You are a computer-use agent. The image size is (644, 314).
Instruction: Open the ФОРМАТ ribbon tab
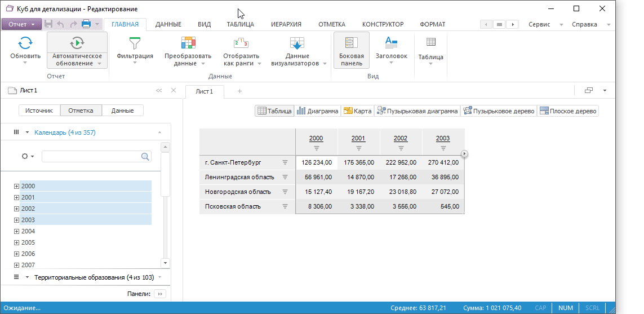pyautogui.click(x=433, y=24)
